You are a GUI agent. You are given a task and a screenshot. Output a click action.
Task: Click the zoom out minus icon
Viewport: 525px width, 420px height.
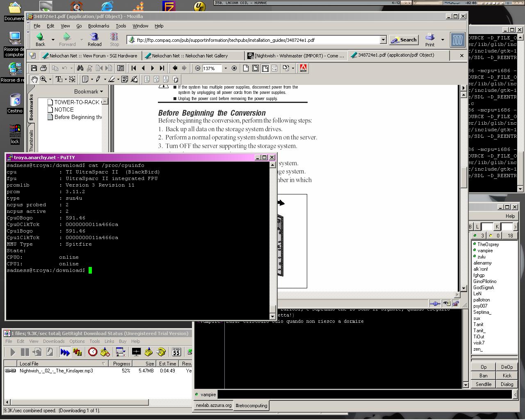198,68
